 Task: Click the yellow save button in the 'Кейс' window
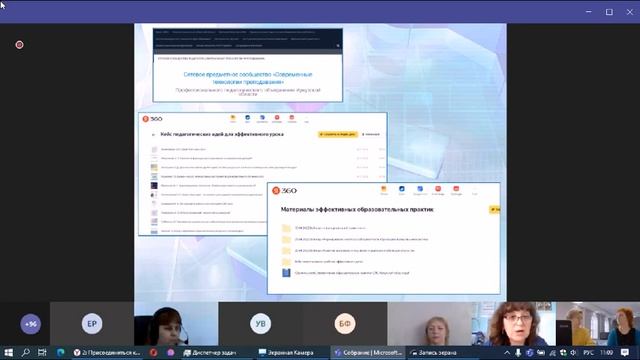[338, 134]
